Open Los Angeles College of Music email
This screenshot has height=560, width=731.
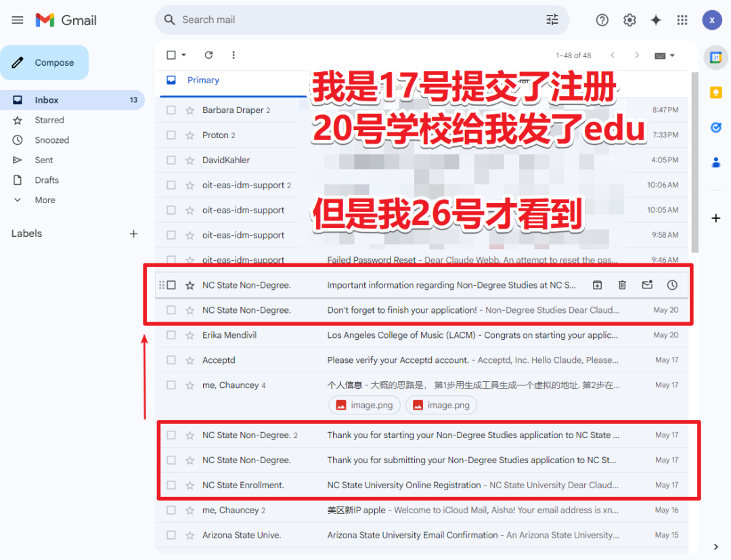422,335
